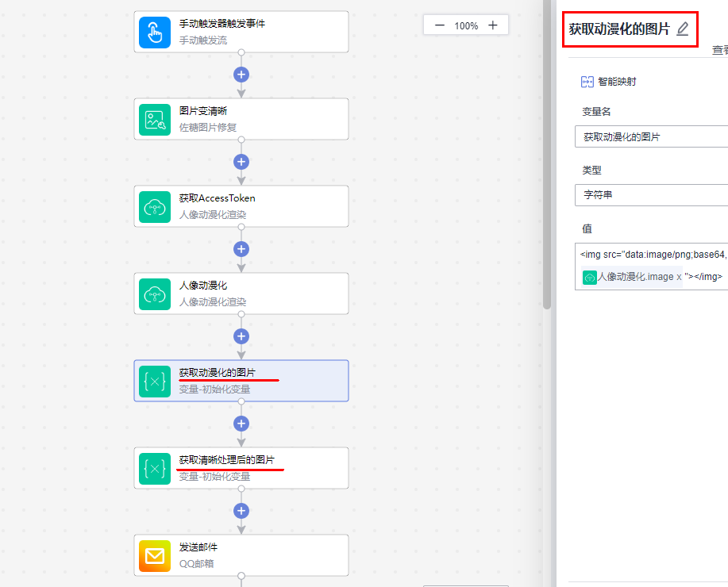Select the 图片变清晰 node title
Screen dimensions: 728x587
pos(203,111)
